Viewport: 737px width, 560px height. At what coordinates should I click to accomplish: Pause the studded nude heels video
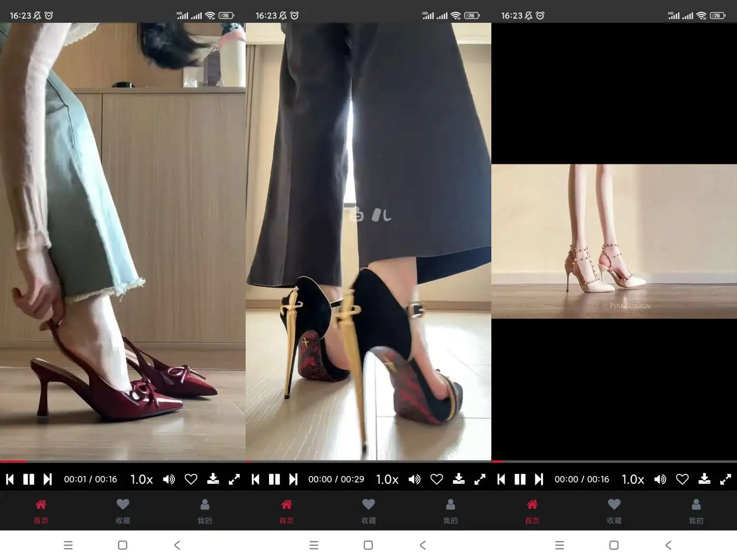[x=520, y=479]
